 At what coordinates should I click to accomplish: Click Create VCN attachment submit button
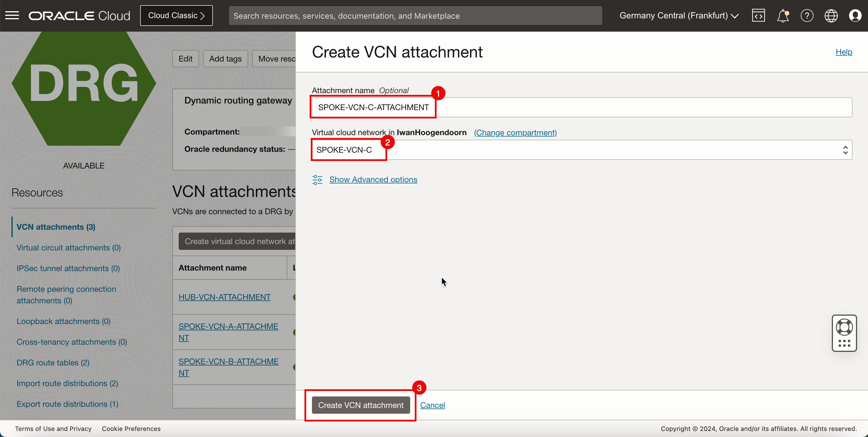[361, 405]
